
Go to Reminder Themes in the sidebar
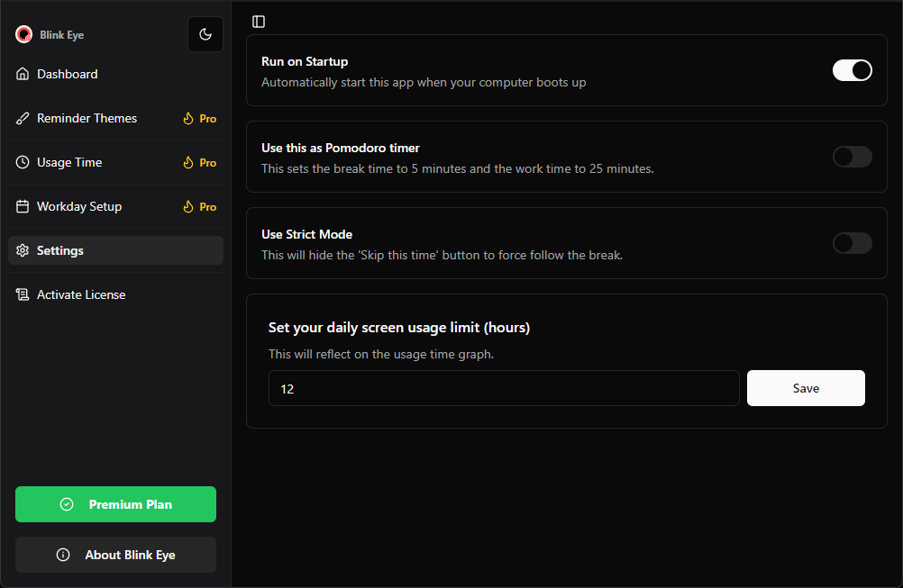tap(87, 118)
